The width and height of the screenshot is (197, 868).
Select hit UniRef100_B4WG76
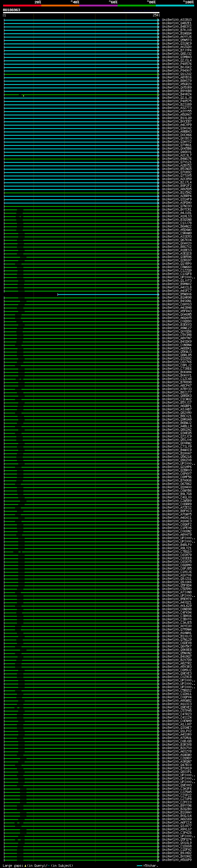coord(177,159)
